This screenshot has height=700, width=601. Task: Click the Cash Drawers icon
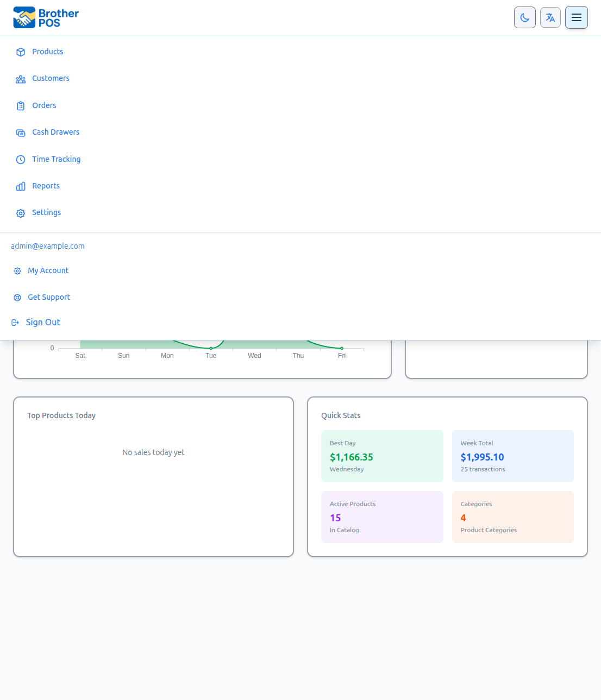coord(21,133)
